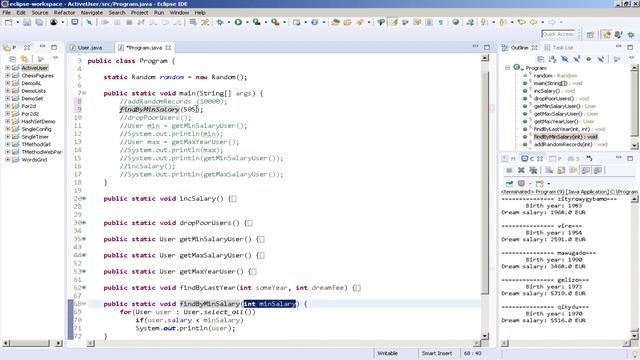640x360 pixels.
Task: Open the Navigate menu
Action: [91, 13]
